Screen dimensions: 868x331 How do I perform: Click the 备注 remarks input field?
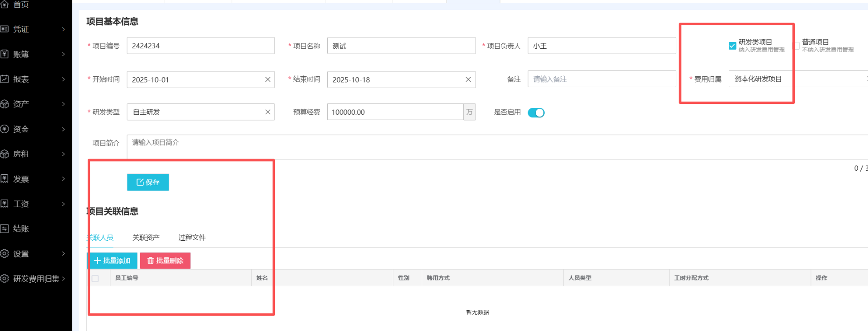point(601,79)
